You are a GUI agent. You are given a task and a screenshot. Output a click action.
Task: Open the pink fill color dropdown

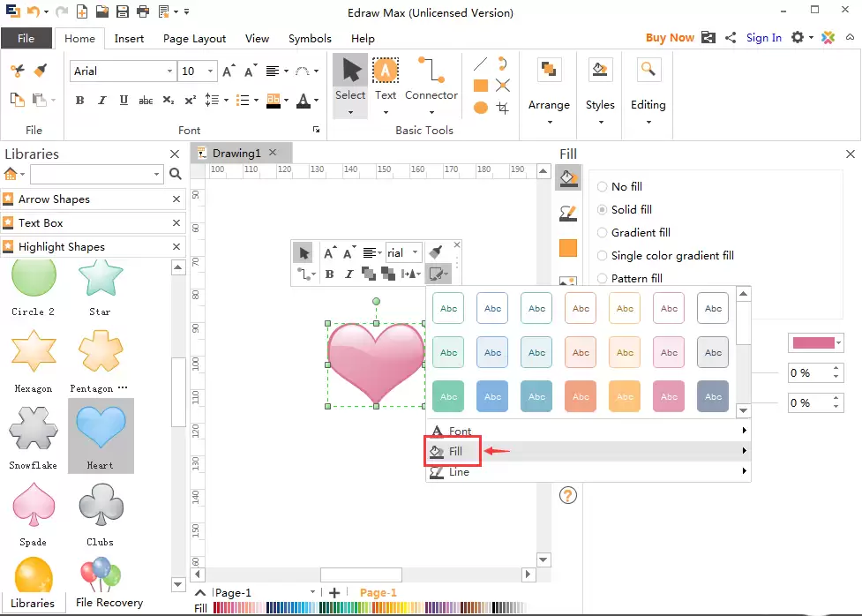click(x=816, y=342)
